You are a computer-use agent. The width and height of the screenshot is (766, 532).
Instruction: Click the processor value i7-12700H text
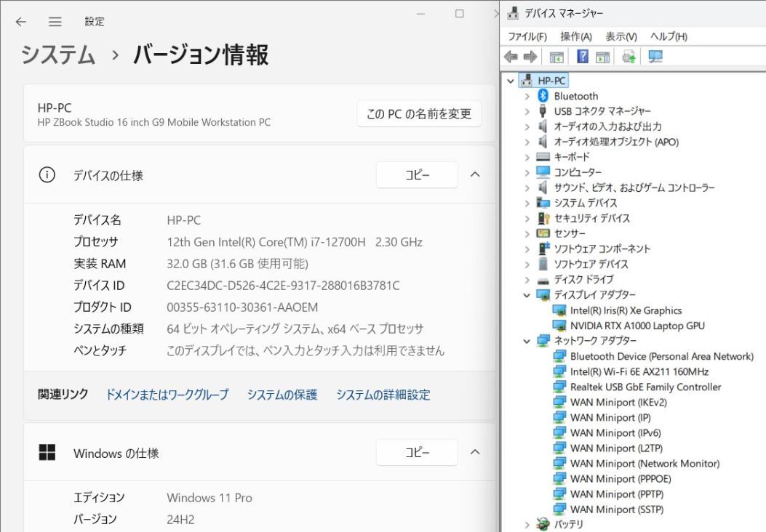coord(295,242)
